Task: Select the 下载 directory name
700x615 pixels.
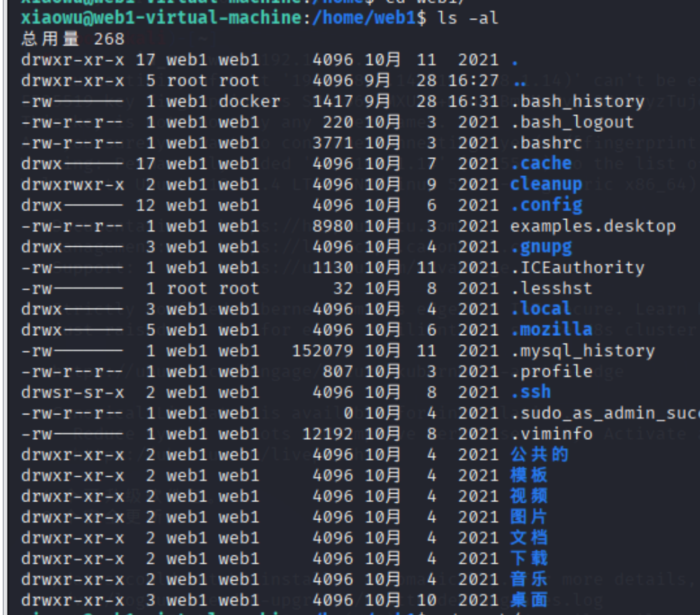Action: [x=529, y=558]
